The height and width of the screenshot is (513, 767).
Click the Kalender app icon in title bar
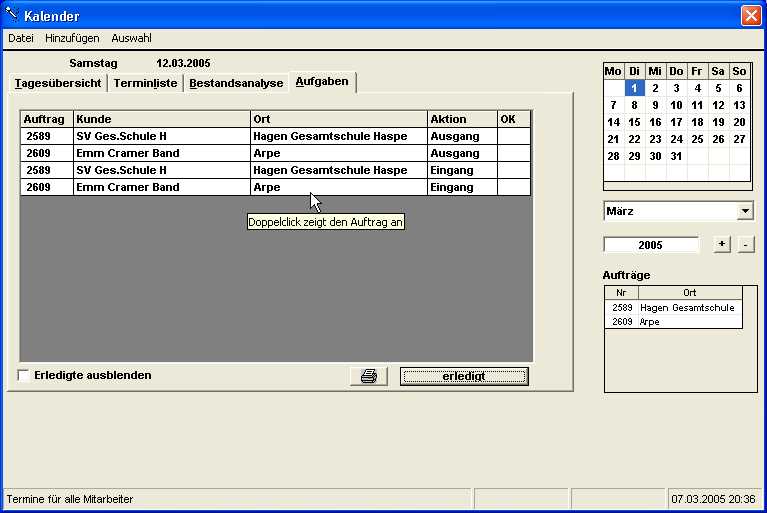coord(12,16)
